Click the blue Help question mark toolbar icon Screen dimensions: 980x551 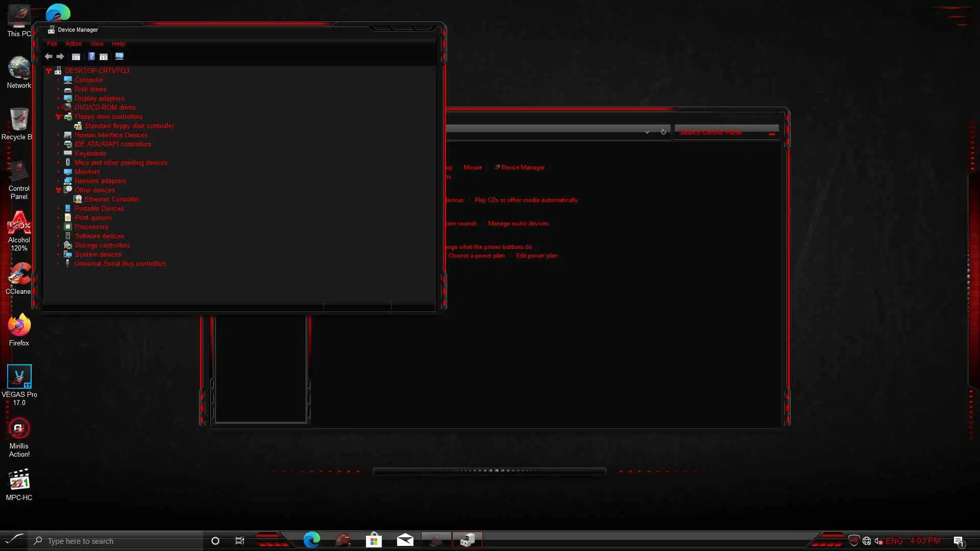pyautogui.click(x=91, y=57)
